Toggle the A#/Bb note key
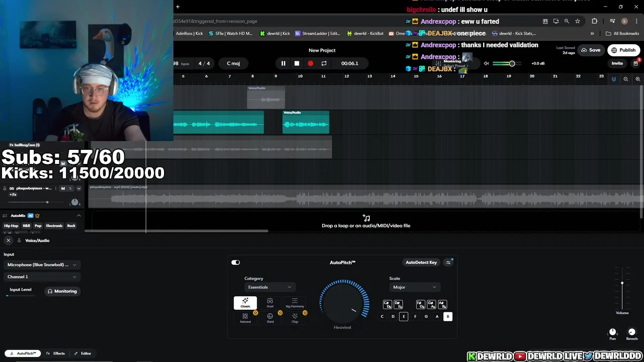Screen dimensions: 644x362 coord(442,305)
